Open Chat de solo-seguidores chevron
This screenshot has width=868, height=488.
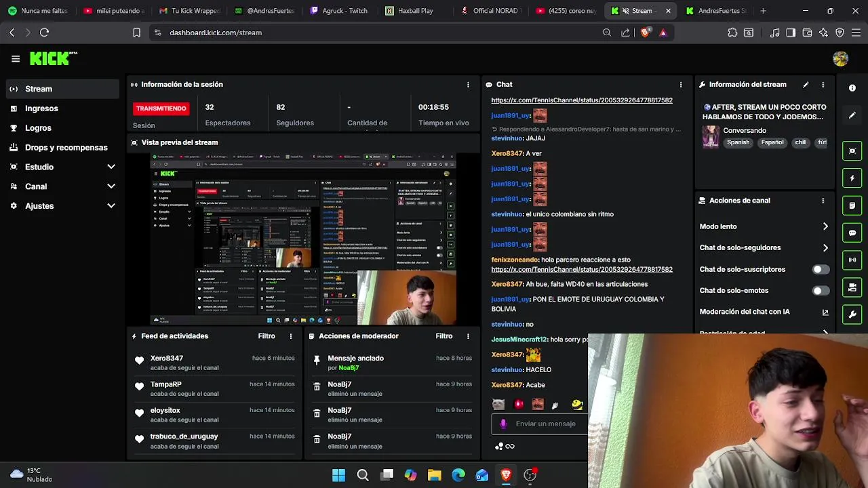825,248
